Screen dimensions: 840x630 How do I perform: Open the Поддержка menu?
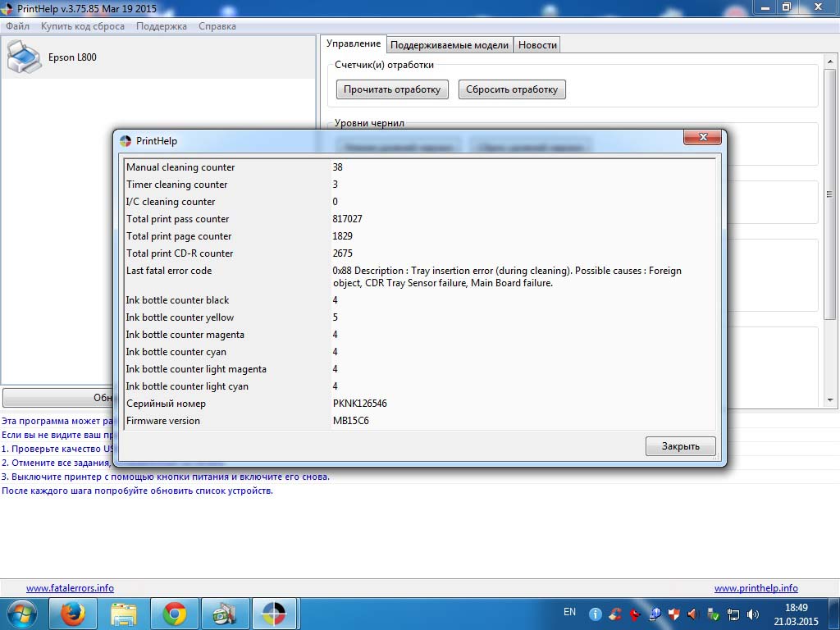pyautogui.click(x=162, y=26)
